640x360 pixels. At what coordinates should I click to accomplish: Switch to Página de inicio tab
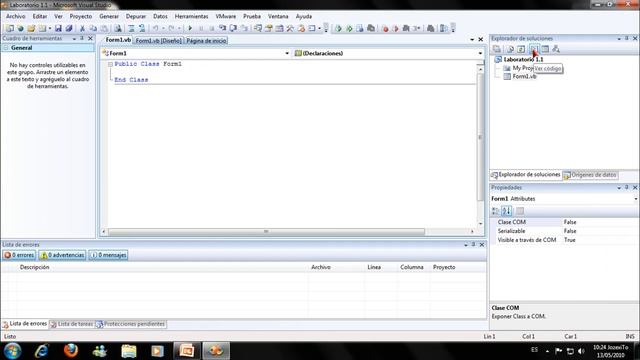[x=206, y=41]
